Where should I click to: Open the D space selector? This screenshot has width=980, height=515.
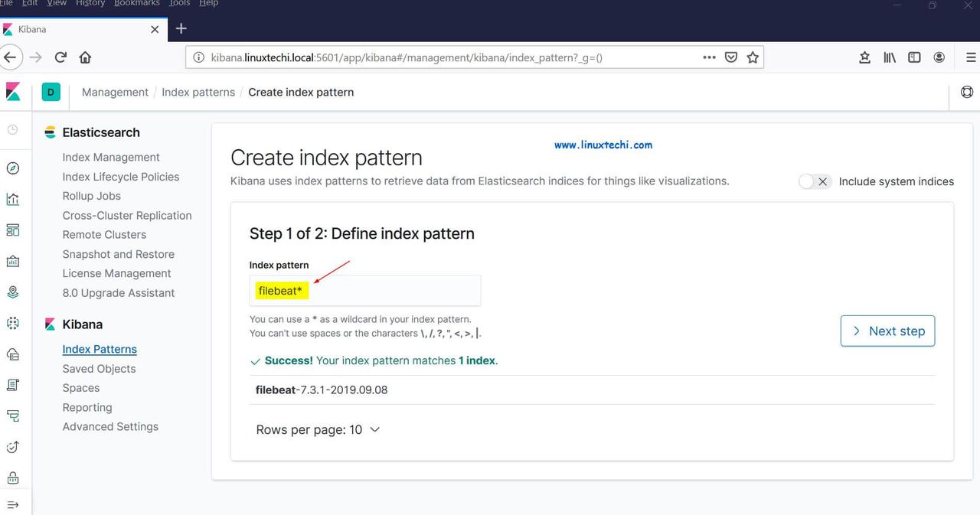(51, 93)
